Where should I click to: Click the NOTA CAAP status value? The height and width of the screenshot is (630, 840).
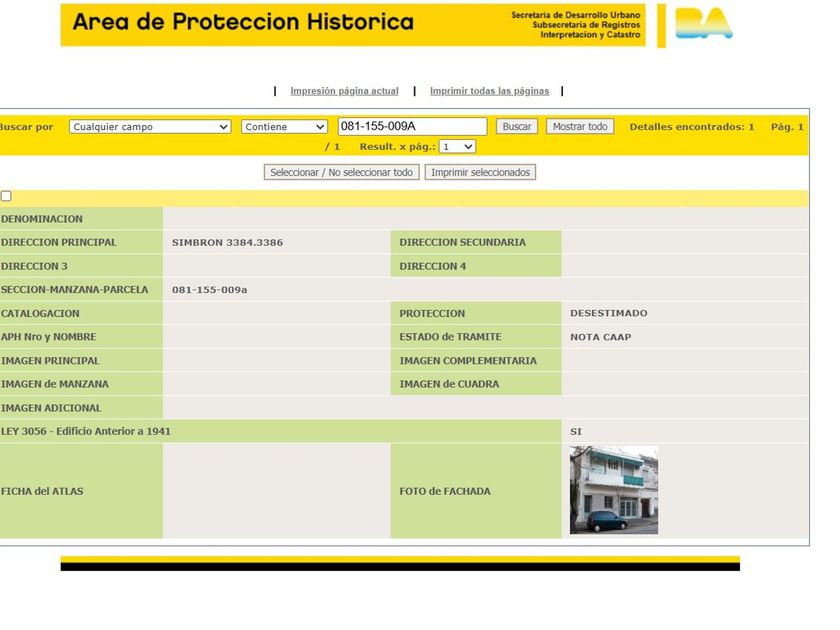coord(601,337)
